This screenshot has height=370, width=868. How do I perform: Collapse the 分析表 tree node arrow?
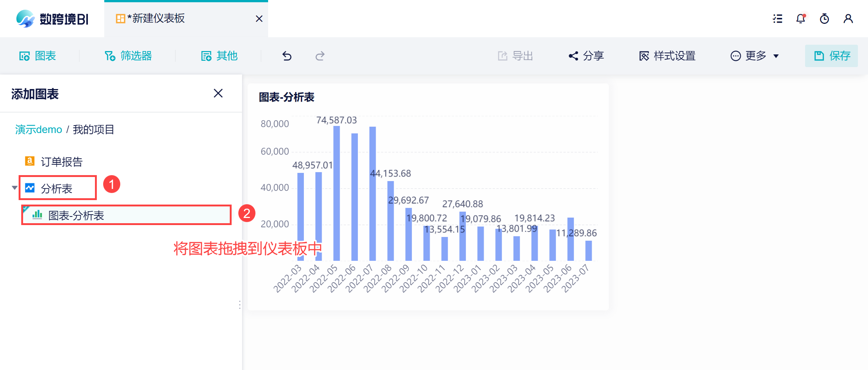15,188
